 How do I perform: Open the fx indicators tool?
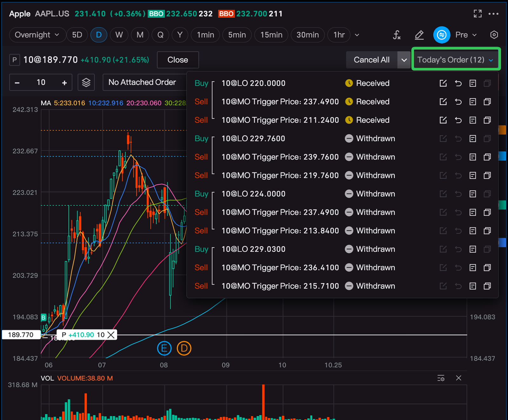(x=397, y=35)
